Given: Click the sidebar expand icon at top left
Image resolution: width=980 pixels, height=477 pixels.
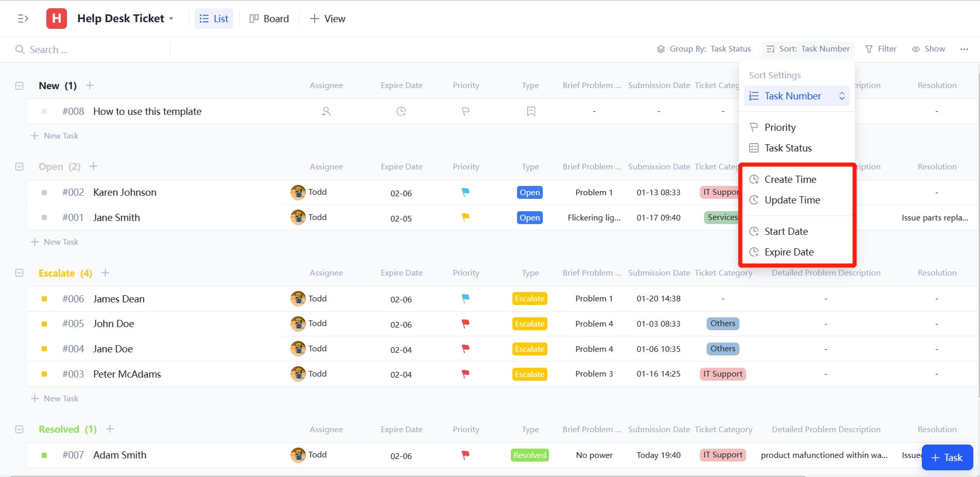Looking at the screenshot, I should [23, 19].
